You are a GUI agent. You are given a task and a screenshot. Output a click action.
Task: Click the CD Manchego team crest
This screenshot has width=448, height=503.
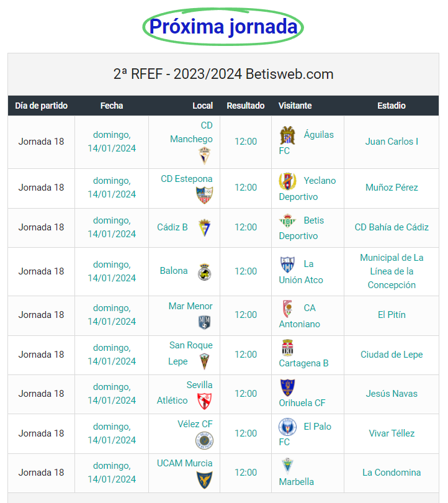[x=204, y=155]
